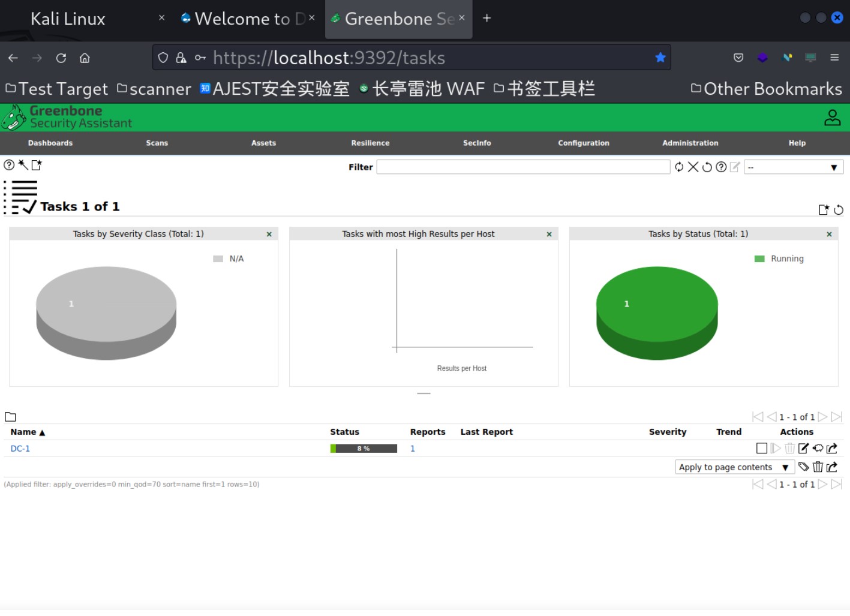Viewport: 850px width, 616px height.
Task: Close the Tasks by Status chart
Action: coord(829,235)
